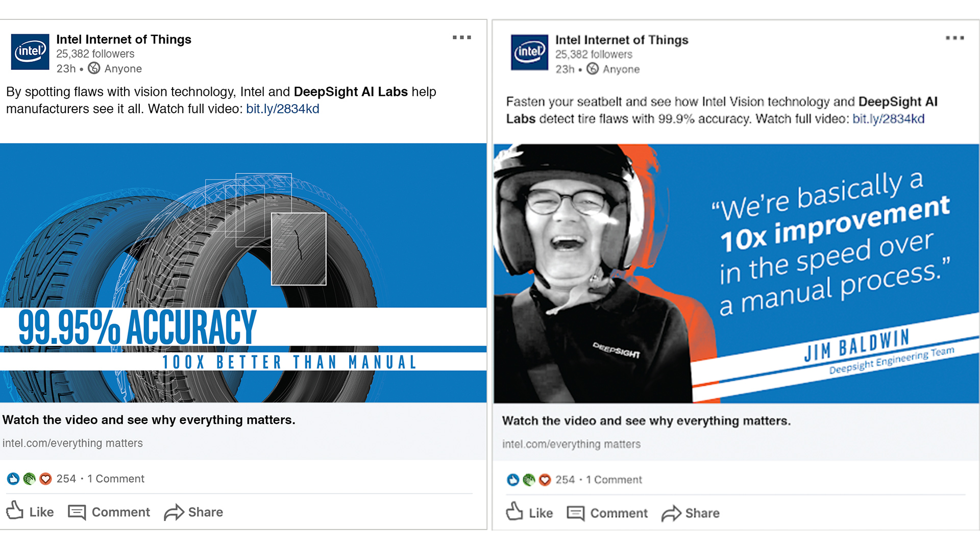Open the Intel Internet of Things page from the right post
Screen dimensions: 980x551
[622, 40]
